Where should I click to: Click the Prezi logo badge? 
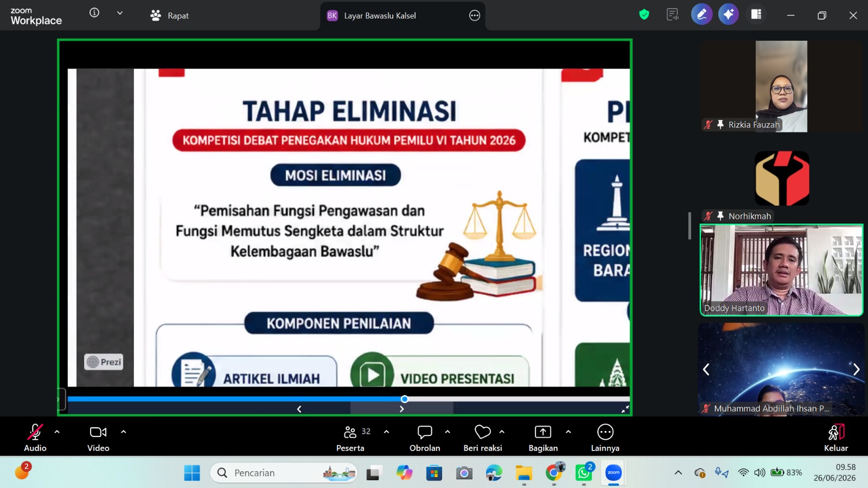tap(104, 362)
